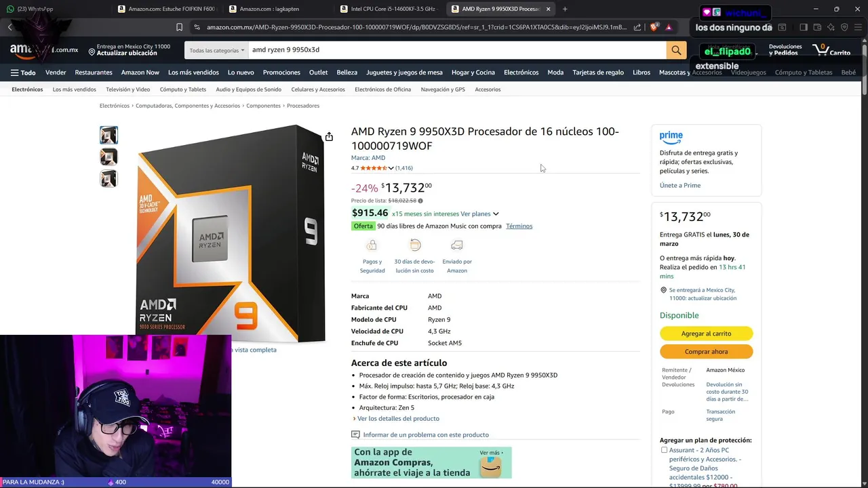Open the Carrito shopping cart icon
The width and height of the screenshot is (868, 488).
point(831,50)
